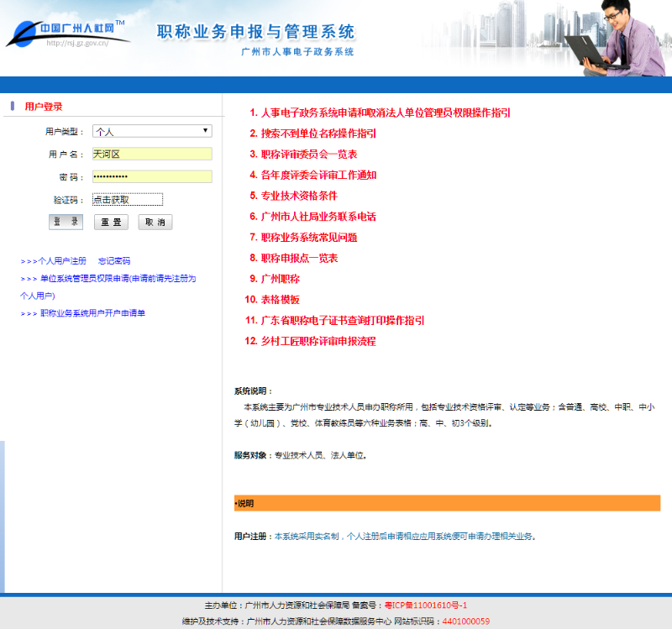Image resolution: width=672 pixels, height=629 pixels.
Task: Open the 表格模板 link
Action: [280, 300]
